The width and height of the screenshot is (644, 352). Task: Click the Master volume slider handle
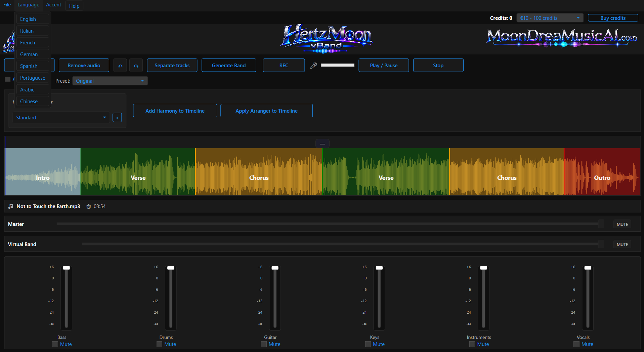[601, 224]
